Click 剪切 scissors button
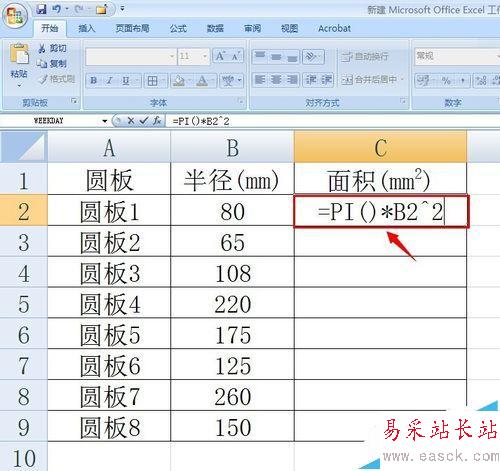 pyautogui.click(x=52, y=48)
